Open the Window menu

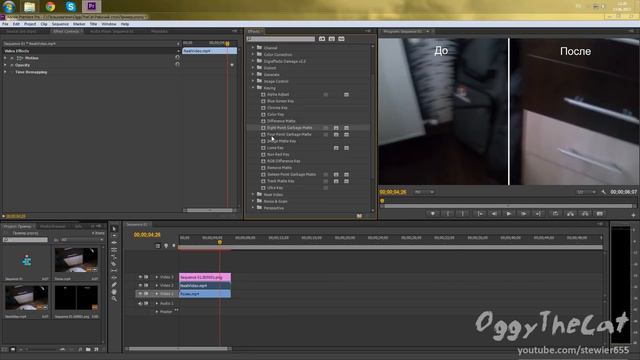point(109,24)
